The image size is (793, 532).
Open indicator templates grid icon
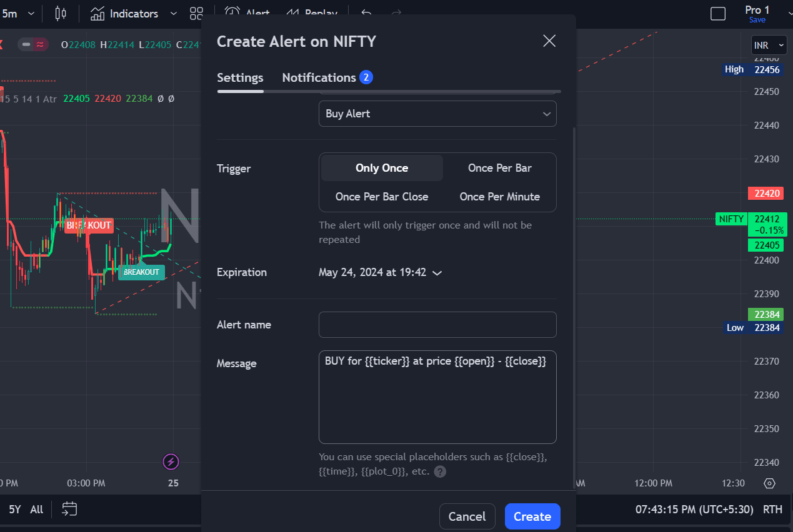196,13
